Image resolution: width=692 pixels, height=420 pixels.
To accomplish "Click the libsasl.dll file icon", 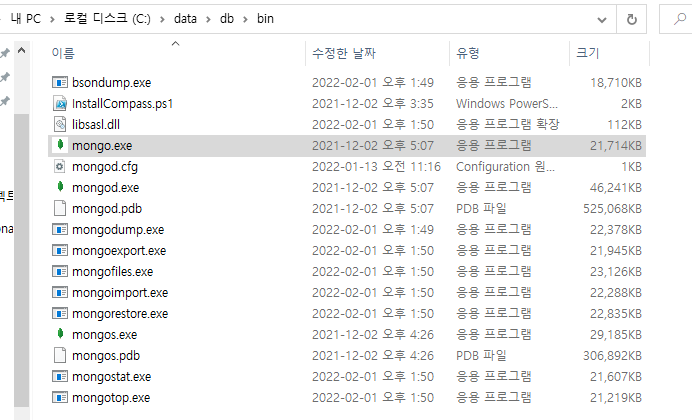I will (60, 124).
